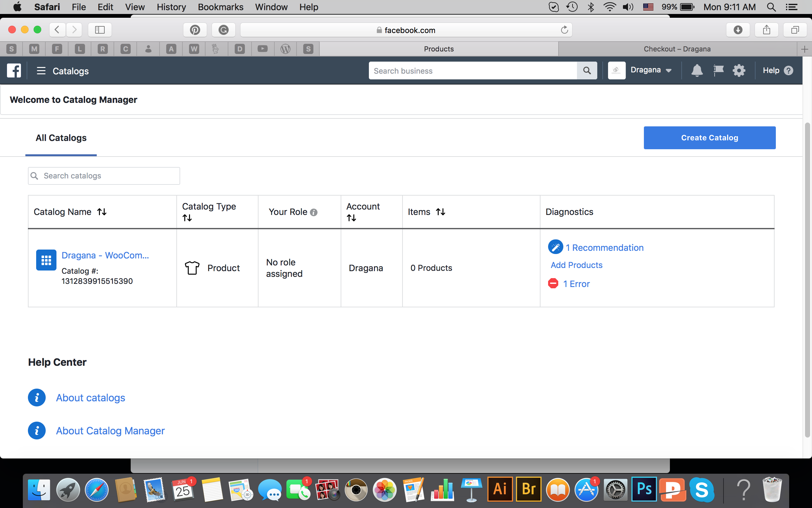This screenshot has width=812, height=508.
Task: Click the Pinterest extension button
Action: click(195, 30)
